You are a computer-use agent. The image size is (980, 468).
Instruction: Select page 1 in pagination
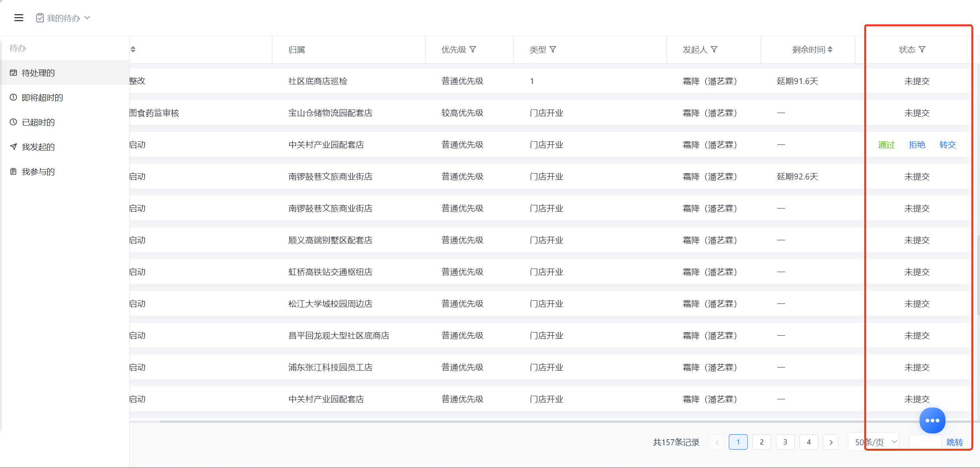click(x=738, y=442)
